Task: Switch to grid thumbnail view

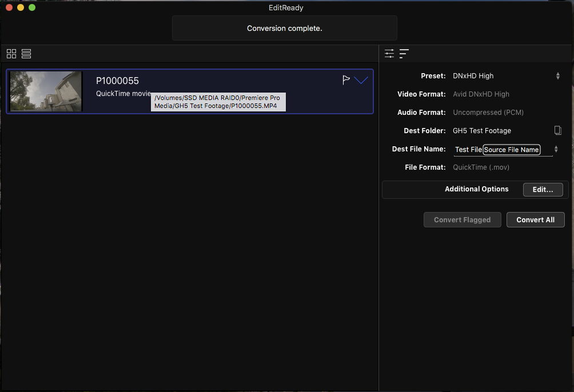Action: [11, 54]
